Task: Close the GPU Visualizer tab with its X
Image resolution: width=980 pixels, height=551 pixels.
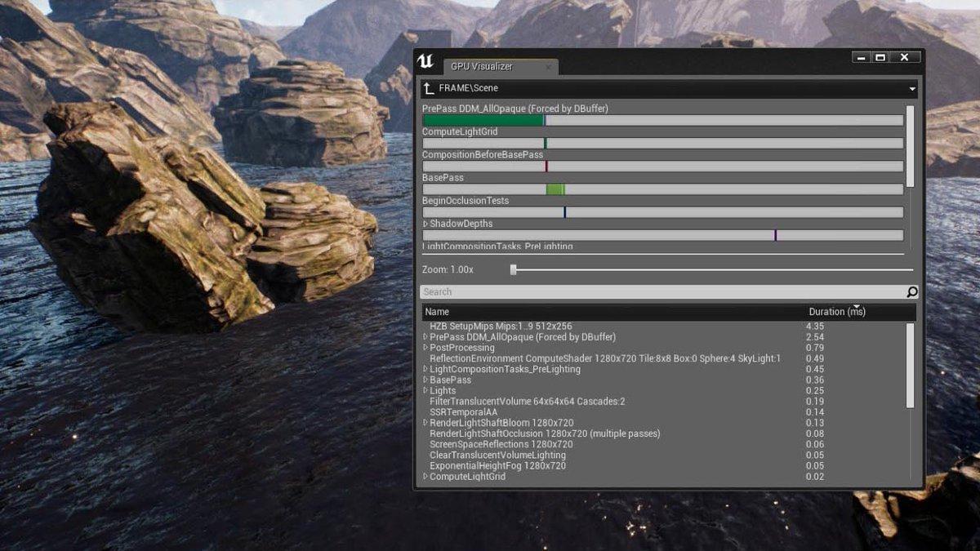Action: (548, 66)
